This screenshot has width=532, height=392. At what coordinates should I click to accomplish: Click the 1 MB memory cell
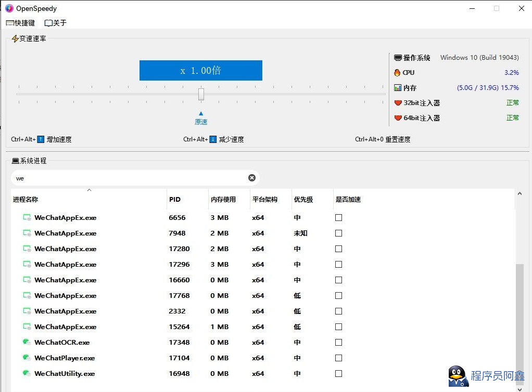(219, 326)
